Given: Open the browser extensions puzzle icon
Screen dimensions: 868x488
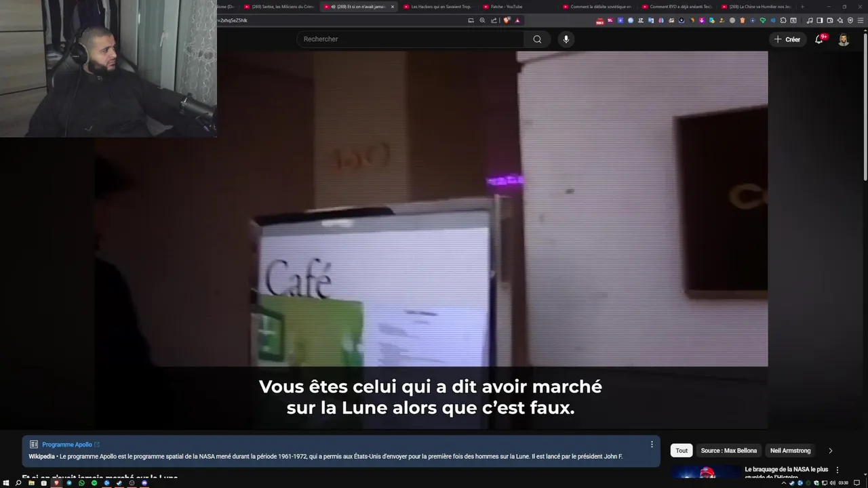Looking at the screenshot, I should pos(783,20).
